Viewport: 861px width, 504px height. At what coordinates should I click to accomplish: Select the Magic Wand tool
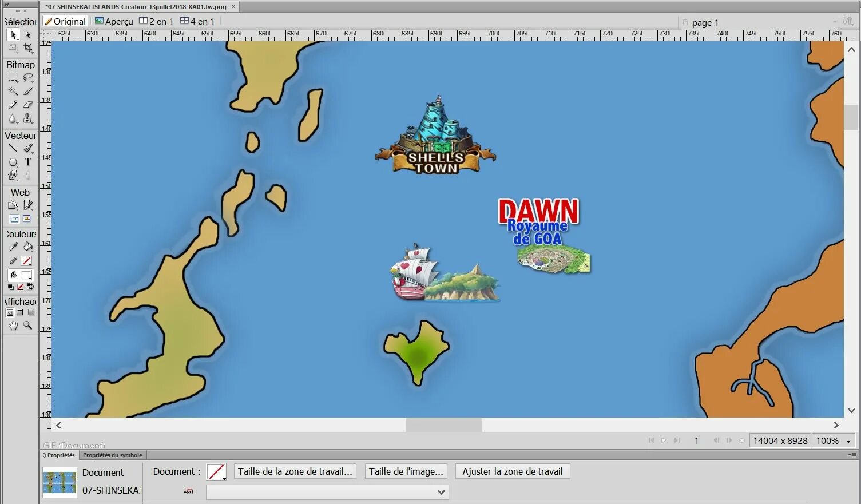click(x=13, y=91)
